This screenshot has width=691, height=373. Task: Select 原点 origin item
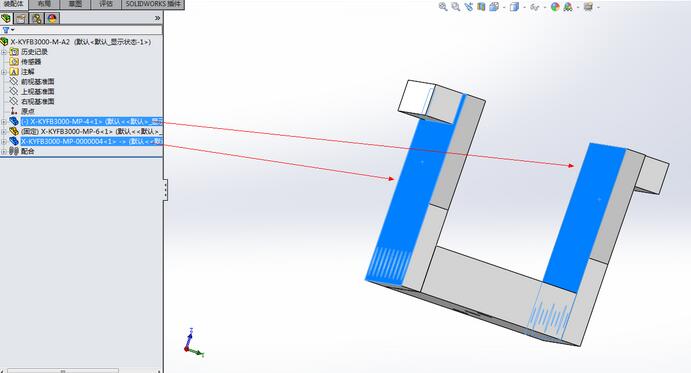[28, 112]
